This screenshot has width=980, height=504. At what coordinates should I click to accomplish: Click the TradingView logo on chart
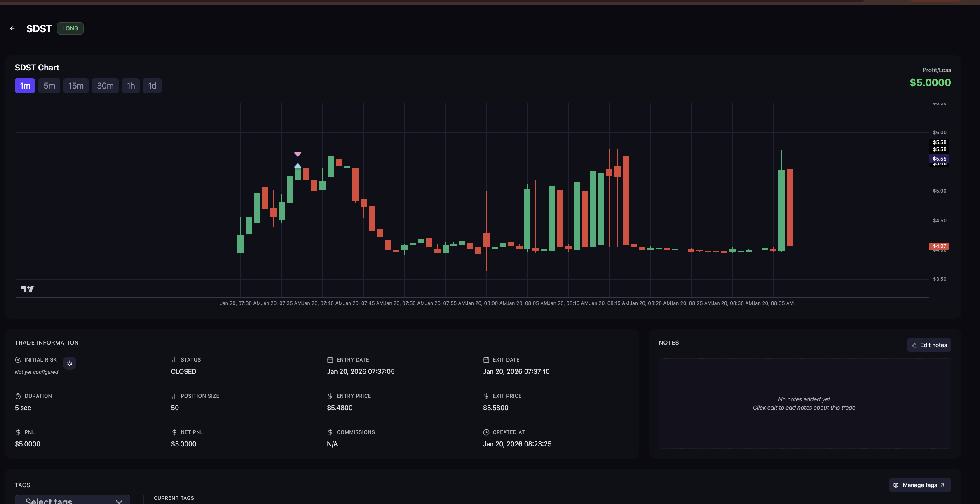pos(27,289)
